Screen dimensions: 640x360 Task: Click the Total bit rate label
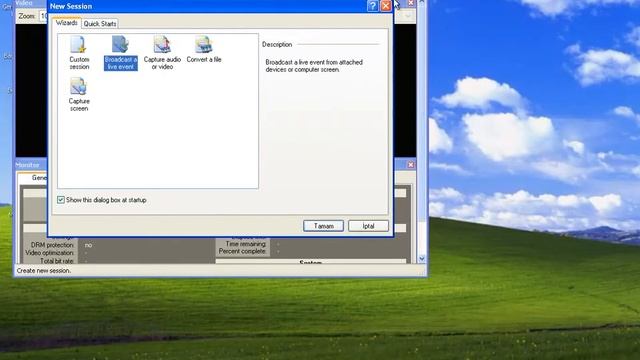(57, 260)
